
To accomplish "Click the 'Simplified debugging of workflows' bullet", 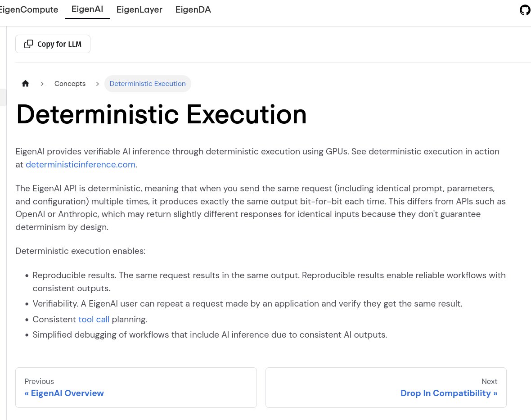I will [210, 335].
